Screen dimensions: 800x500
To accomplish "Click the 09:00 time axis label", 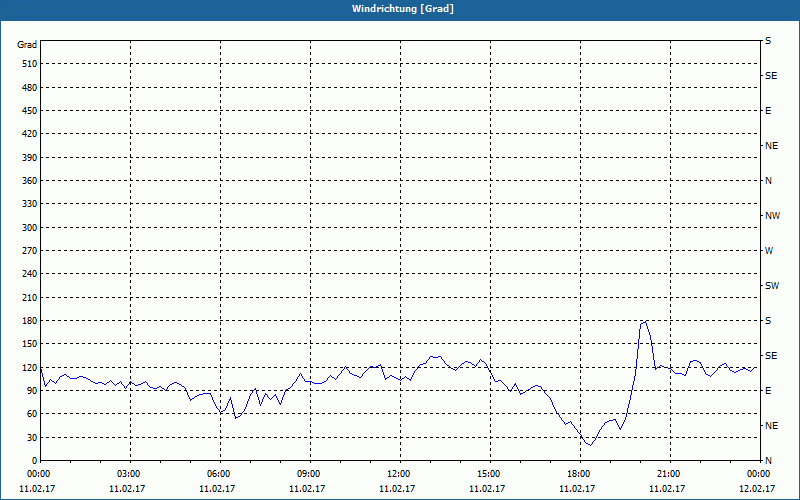I will click(x=310, y=474).
